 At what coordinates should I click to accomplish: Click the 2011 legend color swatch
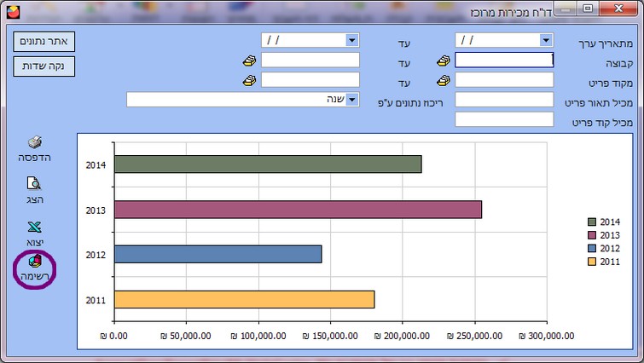591,261
